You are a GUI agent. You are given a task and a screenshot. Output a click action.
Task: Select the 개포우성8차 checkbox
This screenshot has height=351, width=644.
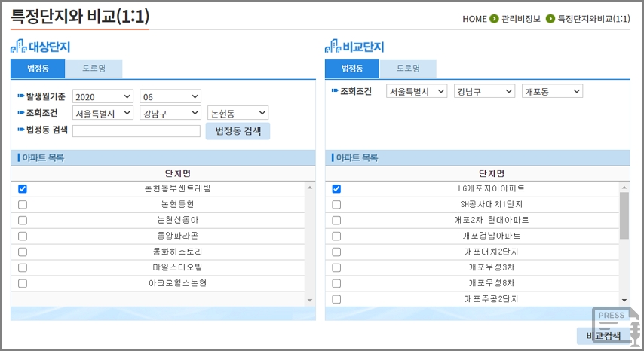336,284
